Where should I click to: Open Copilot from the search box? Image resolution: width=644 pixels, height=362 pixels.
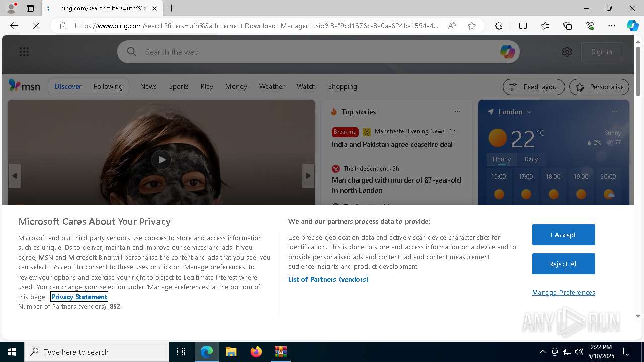507,52
